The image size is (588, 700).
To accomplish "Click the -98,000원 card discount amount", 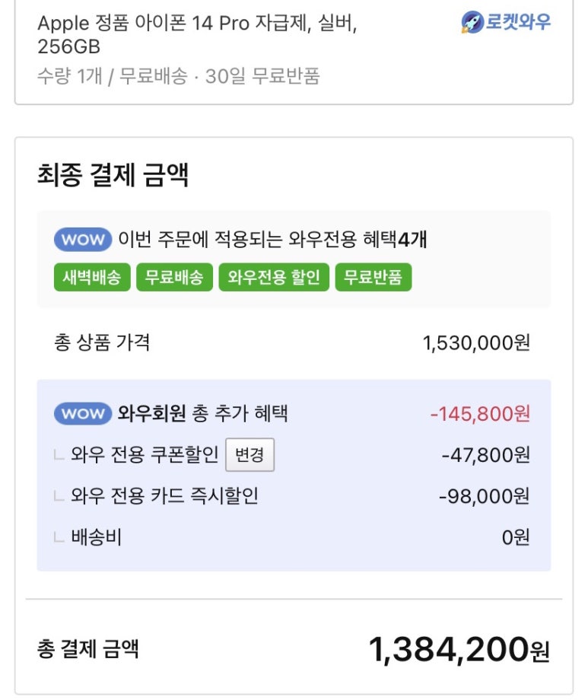I will tap(485, 496).
